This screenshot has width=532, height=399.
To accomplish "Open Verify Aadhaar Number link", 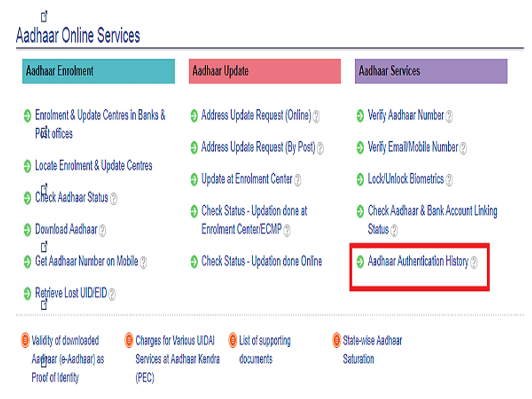I will [x=406, y=115].
